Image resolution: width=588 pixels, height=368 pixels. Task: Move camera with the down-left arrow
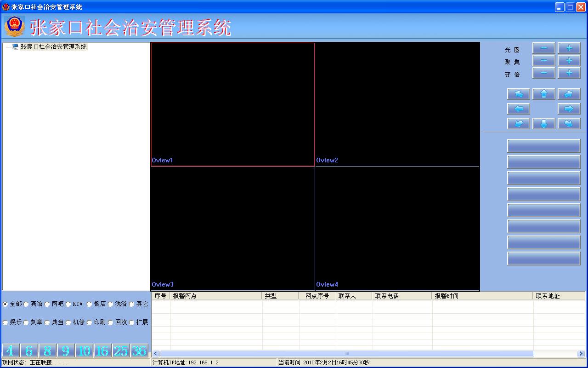[519, 123]
